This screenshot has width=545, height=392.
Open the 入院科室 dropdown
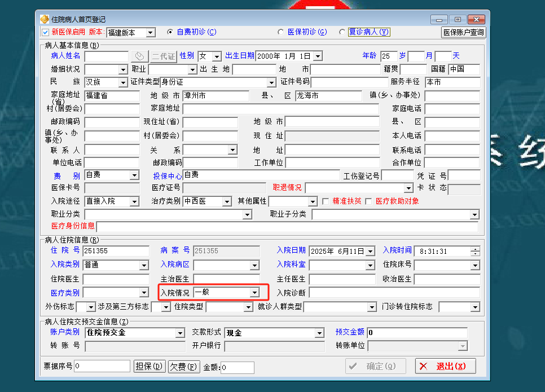[x=371, y=266]
